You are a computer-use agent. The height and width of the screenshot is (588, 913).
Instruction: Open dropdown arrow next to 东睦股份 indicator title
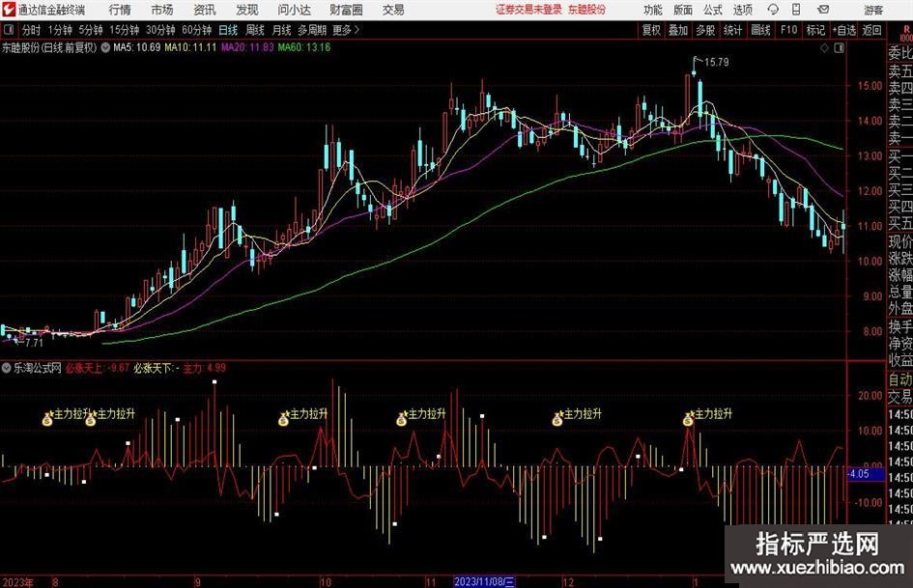click(x=104, y=47)
